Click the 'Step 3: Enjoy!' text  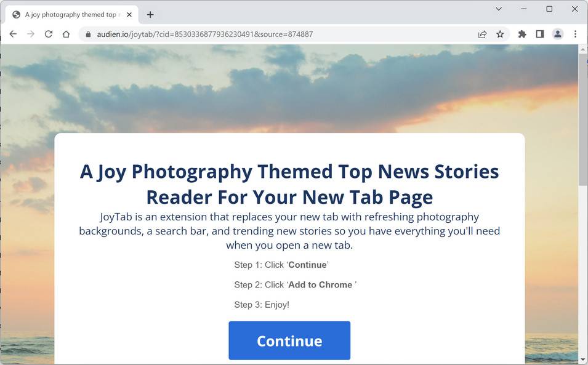(262, 305)
